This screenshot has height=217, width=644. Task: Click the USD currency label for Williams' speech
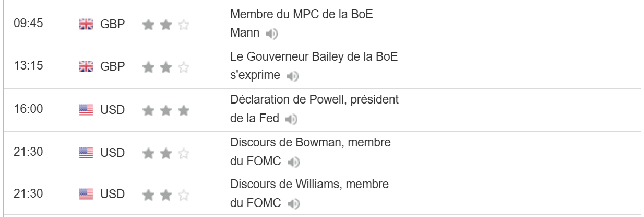[113, 195]
